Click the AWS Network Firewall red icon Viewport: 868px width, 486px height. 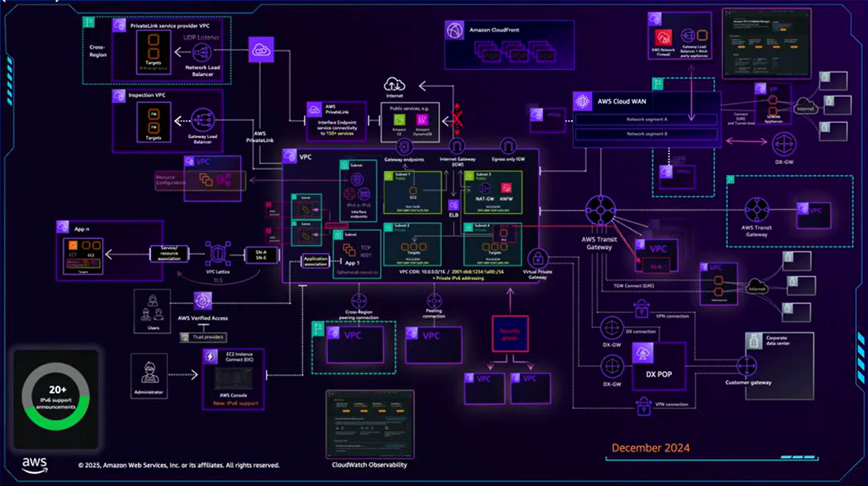point(664,38)
